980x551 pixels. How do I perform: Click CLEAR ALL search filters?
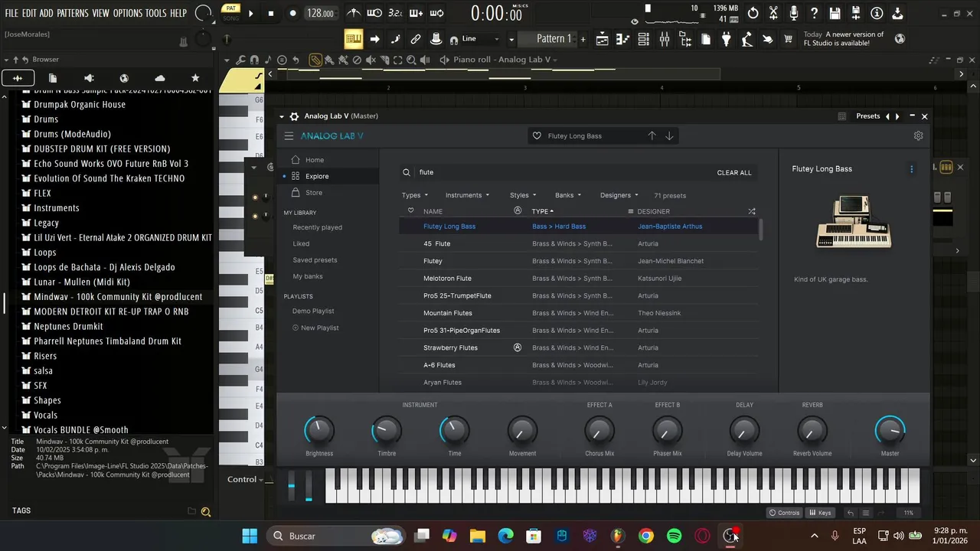click(x=734, y=173)
